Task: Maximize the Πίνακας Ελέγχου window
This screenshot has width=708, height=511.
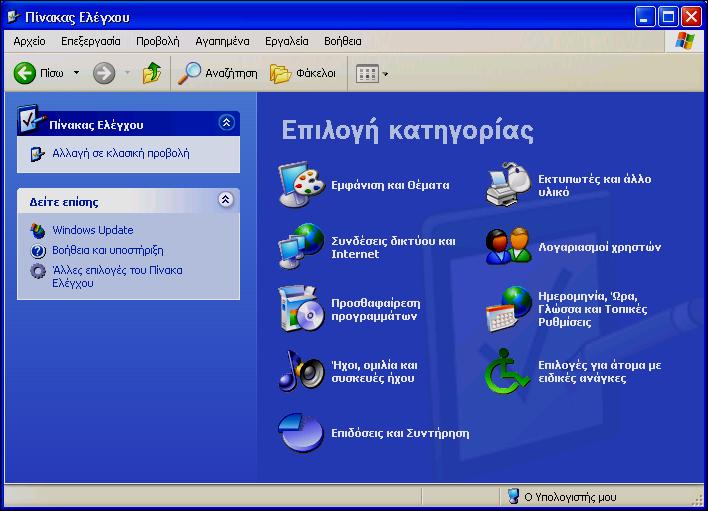Action: click(668, 17)
